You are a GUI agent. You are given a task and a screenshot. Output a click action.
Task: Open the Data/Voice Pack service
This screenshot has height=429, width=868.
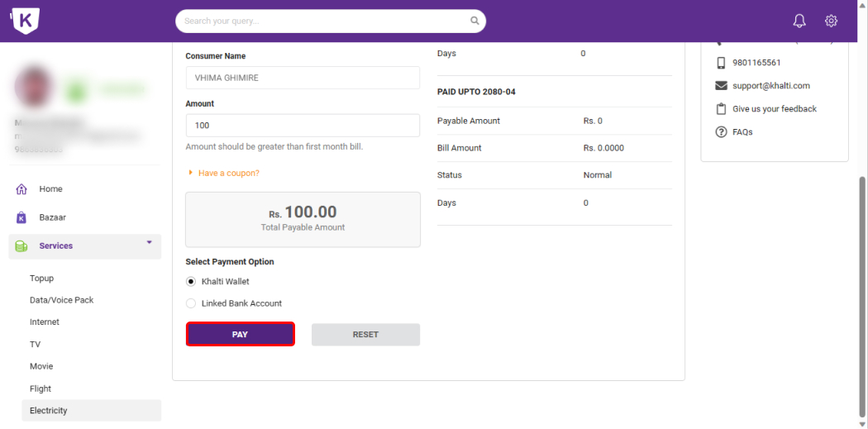tap(61, 300)
